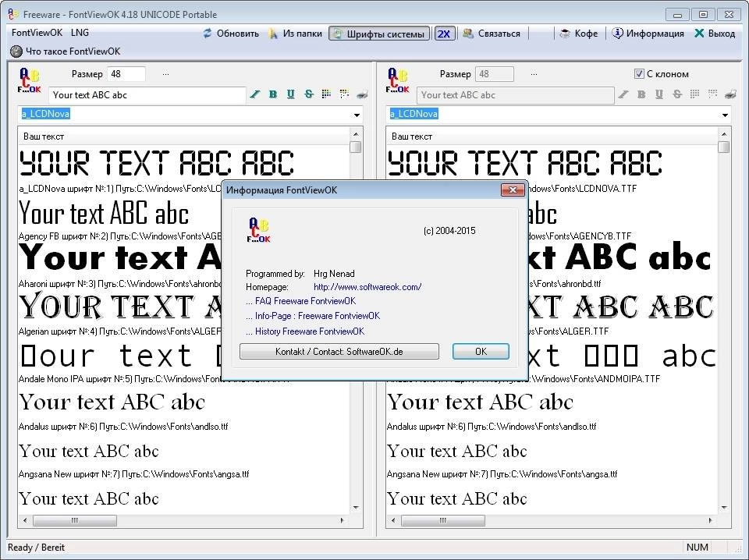Expand the right font name dropdown
Image resolution: width=749 pixels, height=560 pixels.
[x=725, y=115]
